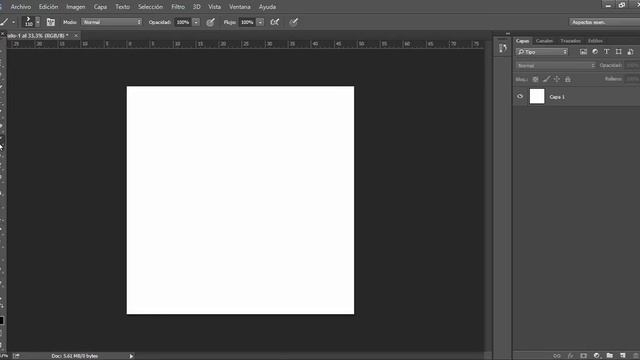Collapse the panel dock arrows
The width and height of the screenshot is (640, 360).
(x=508, y=33)
